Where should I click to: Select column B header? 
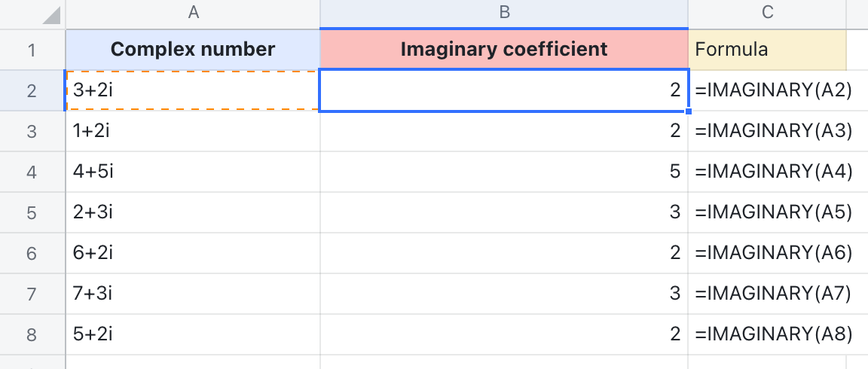[503, 12]
